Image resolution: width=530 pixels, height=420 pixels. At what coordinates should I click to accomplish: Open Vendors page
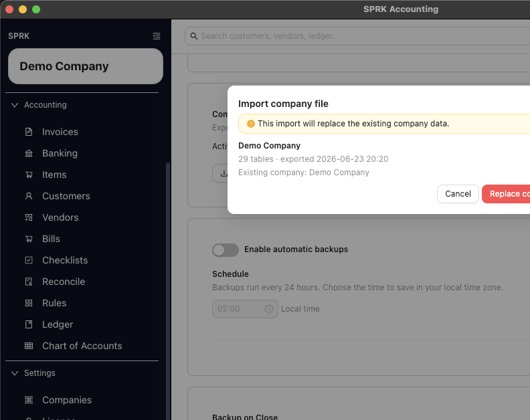click(x=60, y=217)
